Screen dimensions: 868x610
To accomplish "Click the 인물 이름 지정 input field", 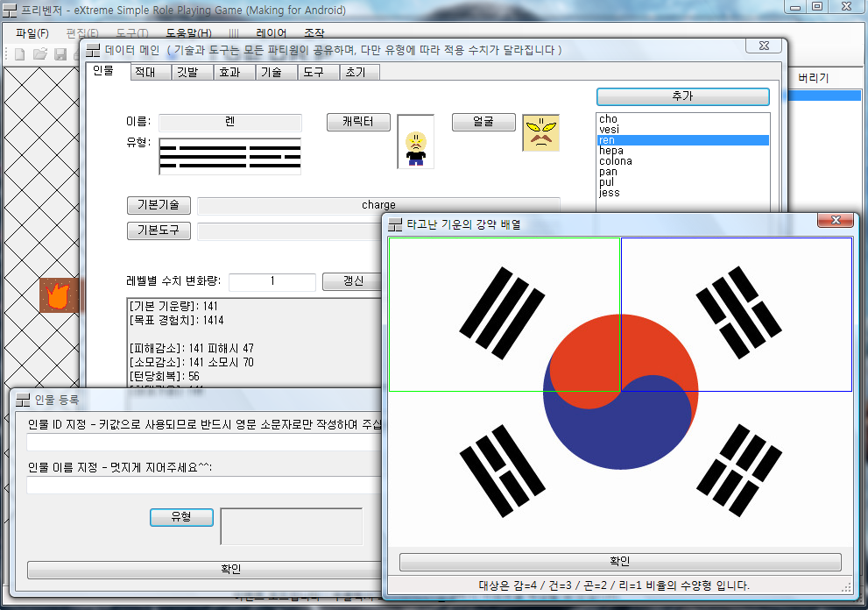I will pos(205,486).
